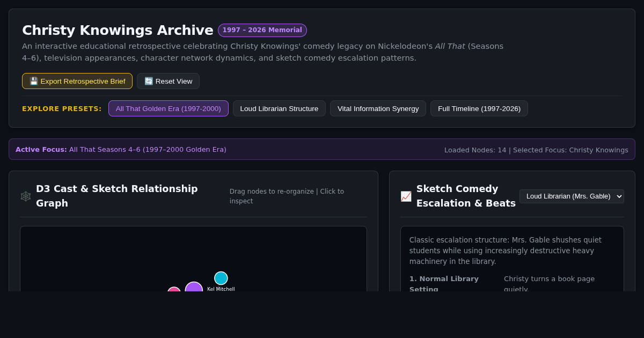Screen dimensions: 644x338
Task: Click Christy turns a book page text
Action: (x=549, y=284)
